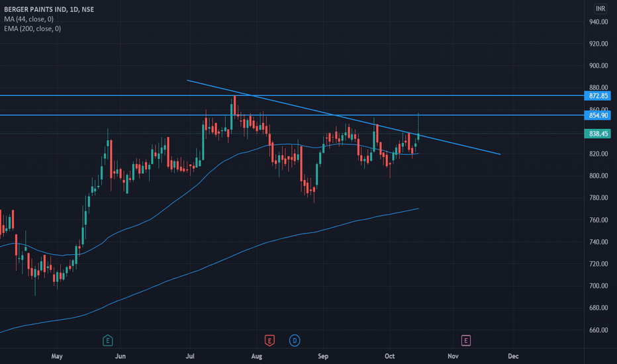Click the 900.00 price axis label
The height and width of the screenshot is (364, 617).
tap(598, 66)
